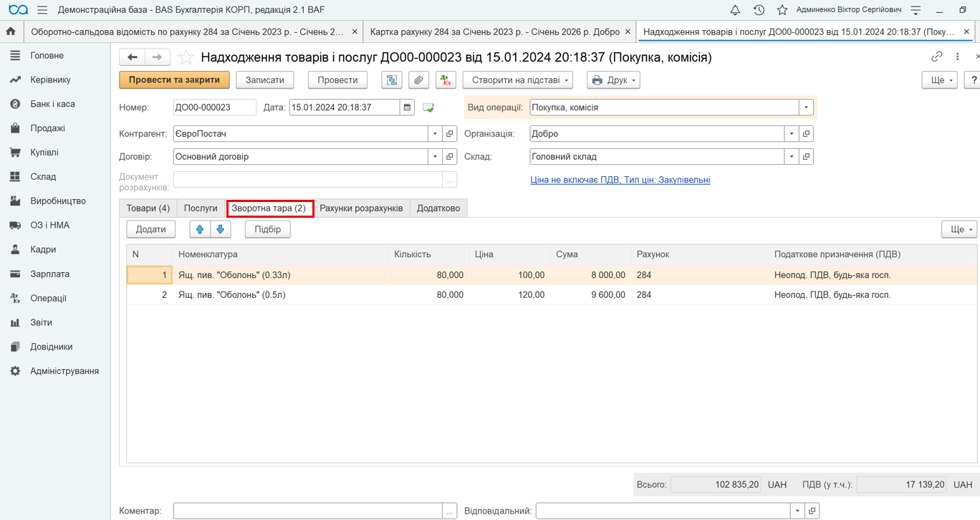Open the Рахунки розрахунків tab
The width and height of the screenshot is (980, 520).
[x=361, y=208]
